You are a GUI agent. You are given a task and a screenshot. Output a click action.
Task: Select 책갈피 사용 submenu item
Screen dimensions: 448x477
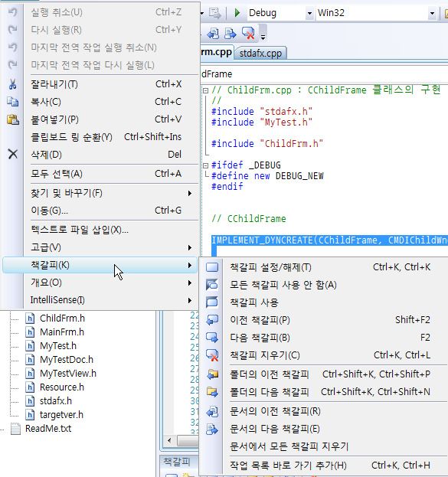click(x=324, y=302)
